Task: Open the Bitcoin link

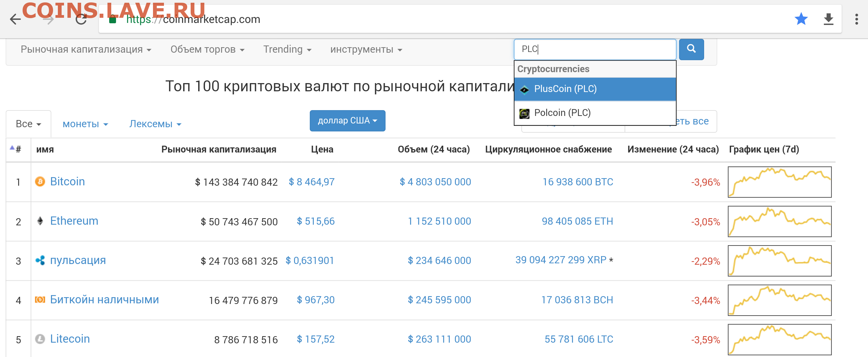Action: tap(67, 182)
